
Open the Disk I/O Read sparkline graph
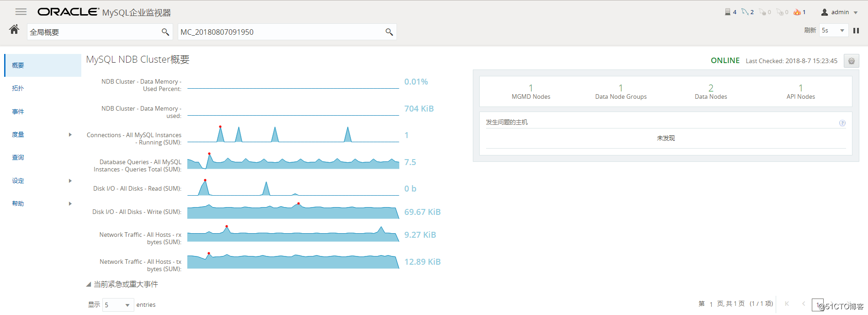[x=293, y=187]
